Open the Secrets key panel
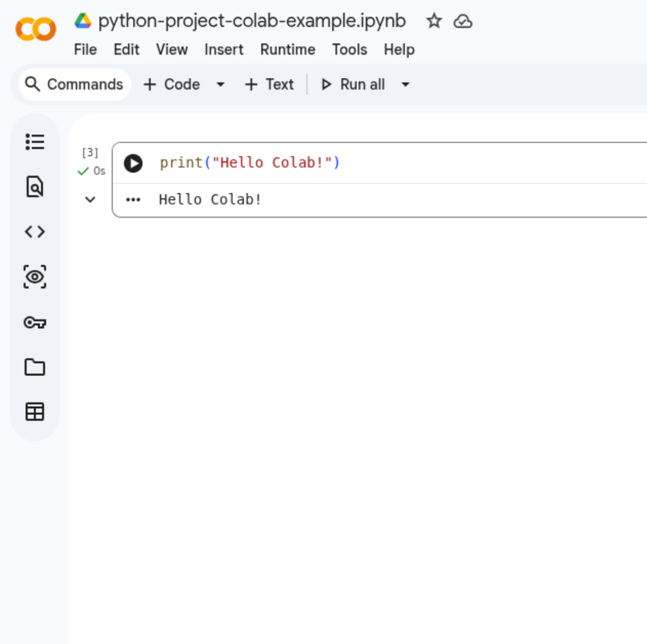647x644 pixels. pos(35,322)
